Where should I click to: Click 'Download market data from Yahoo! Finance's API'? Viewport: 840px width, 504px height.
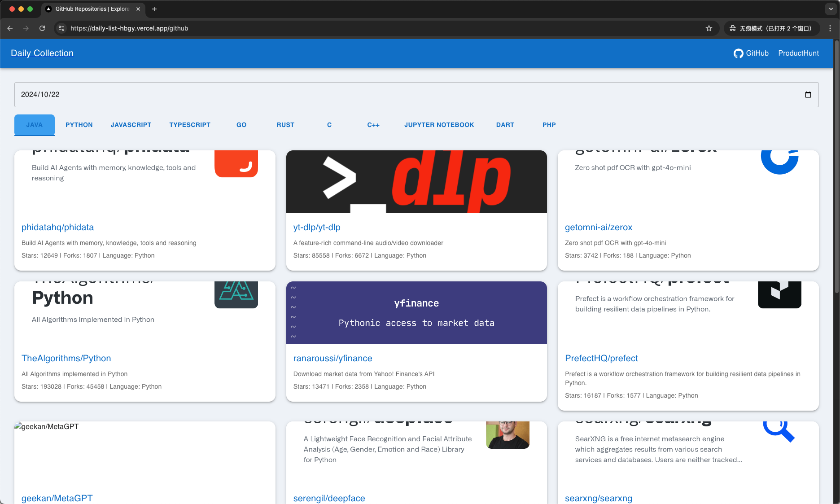tap(364, 374)
